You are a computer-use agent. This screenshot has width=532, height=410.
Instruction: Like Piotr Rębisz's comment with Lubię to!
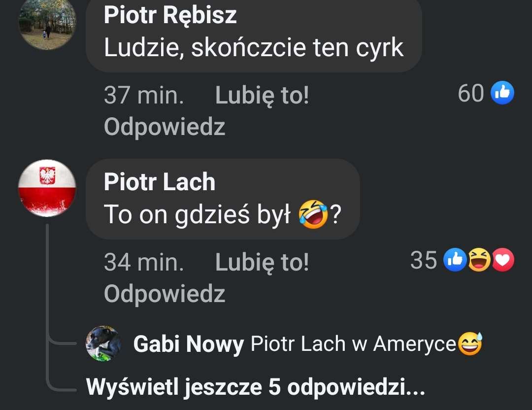click(262, 95)
